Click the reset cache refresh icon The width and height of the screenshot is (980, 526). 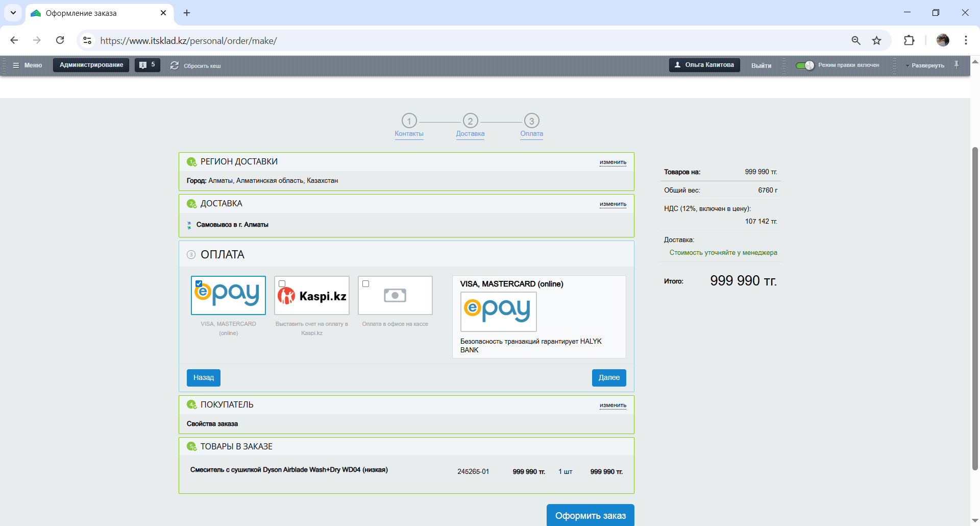175,65
